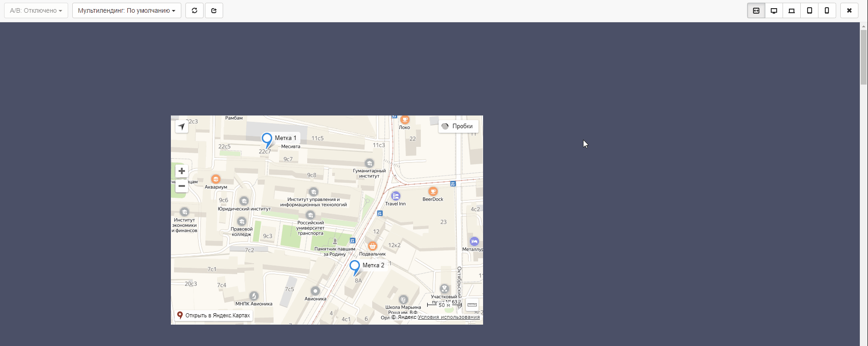Select the full-width preview mode
The height and width of the screenshot is (346, 868).
coord(756,10)
